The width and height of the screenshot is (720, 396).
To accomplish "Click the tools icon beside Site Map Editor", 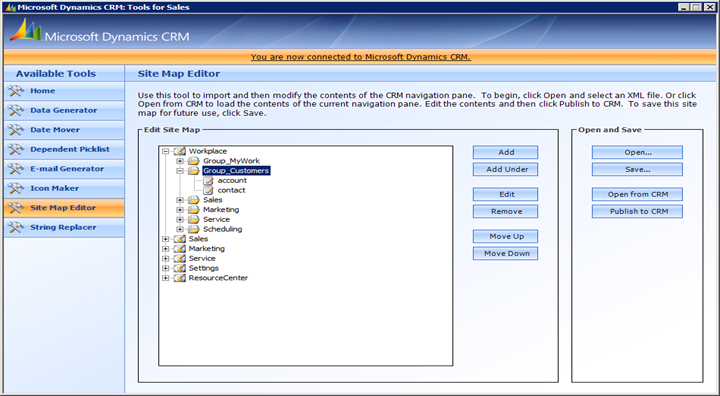I will [16, 208].
